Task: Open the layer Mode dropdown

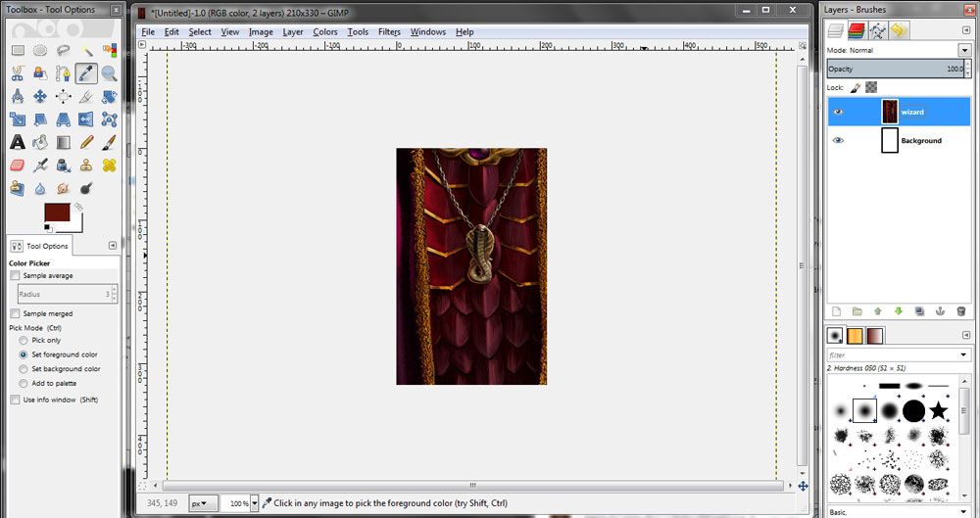Action: click(964, 50)
